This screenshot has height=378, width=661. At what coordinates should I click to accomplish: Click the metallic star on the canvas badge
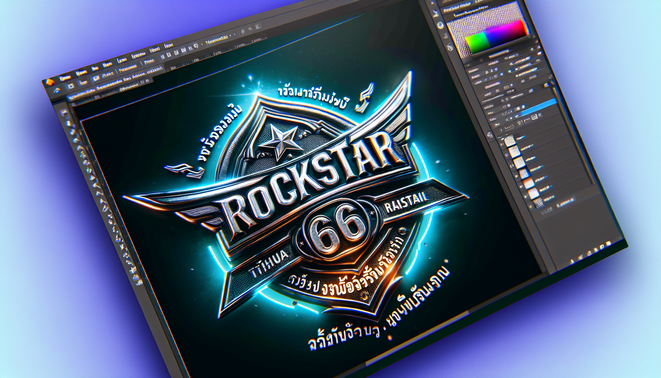pos(279,142)
